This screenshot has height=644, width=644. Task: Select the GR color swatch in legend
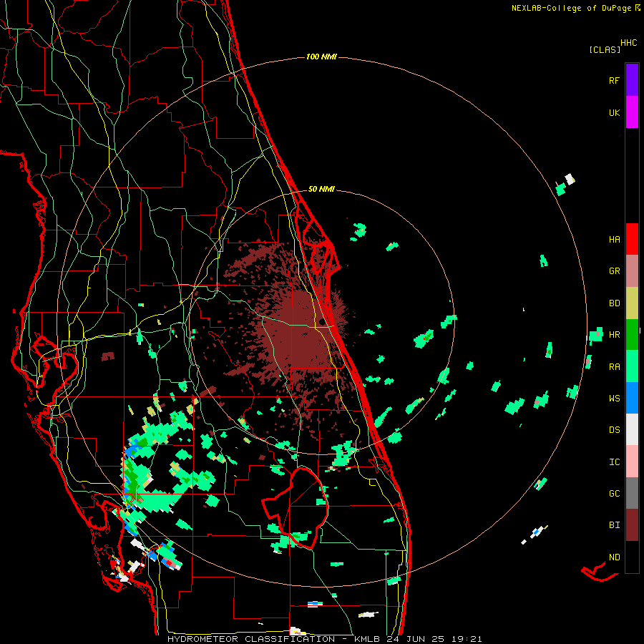coord(632,271)
